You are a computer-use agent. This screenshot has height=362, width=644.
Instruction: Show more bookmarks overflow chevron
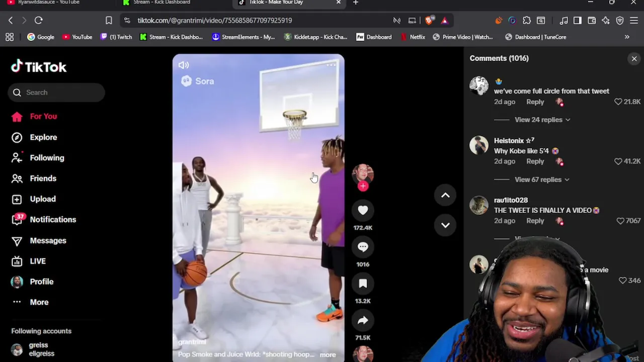click(x=627, y=37)
